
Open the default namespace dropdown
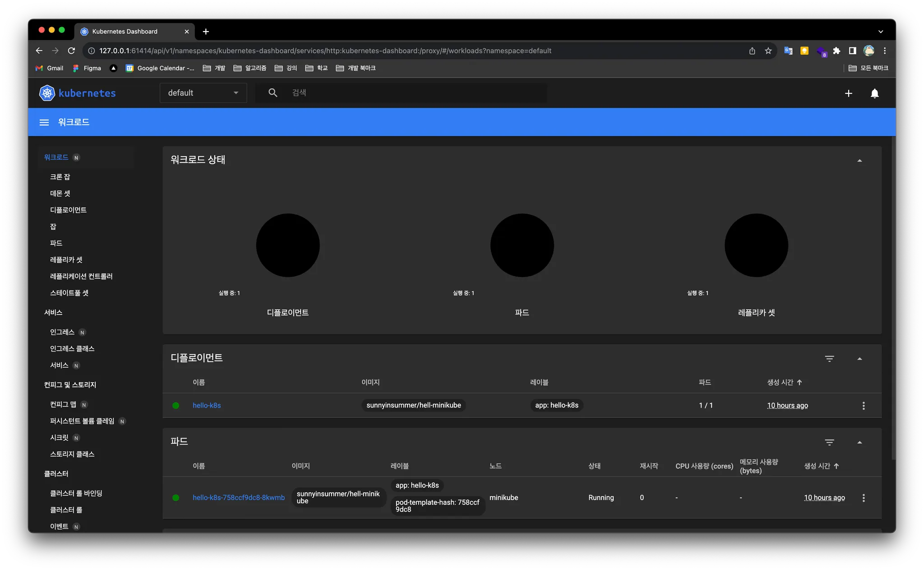point(203,93)
